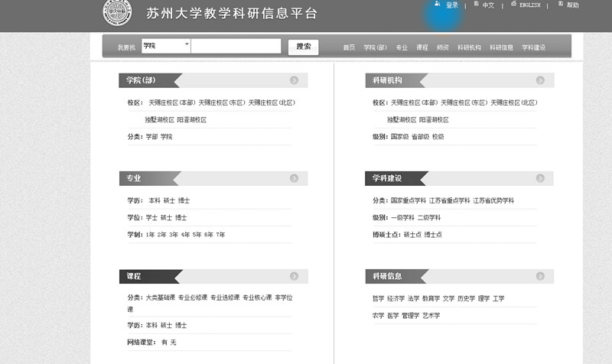Filter majors by 本科 under 专业 学历

pos(155,200)
